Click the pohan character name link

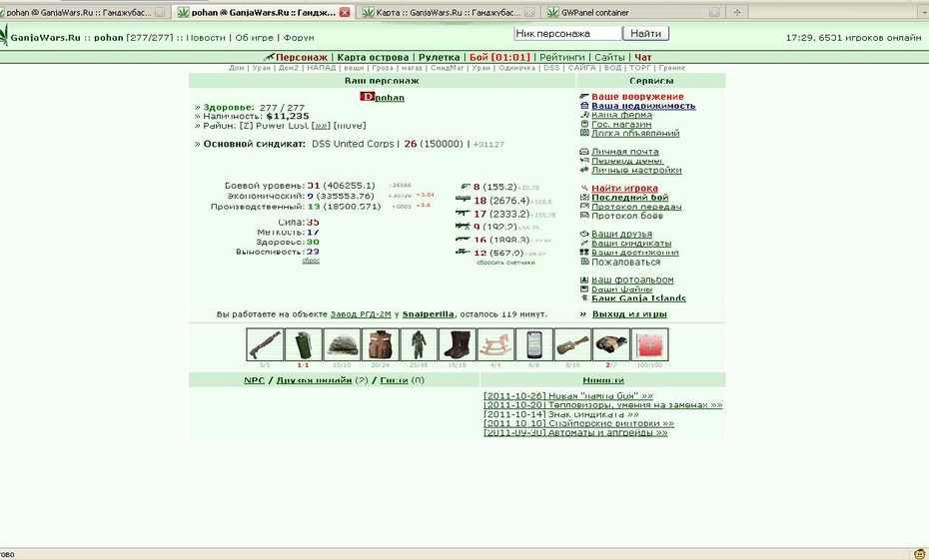390,97
